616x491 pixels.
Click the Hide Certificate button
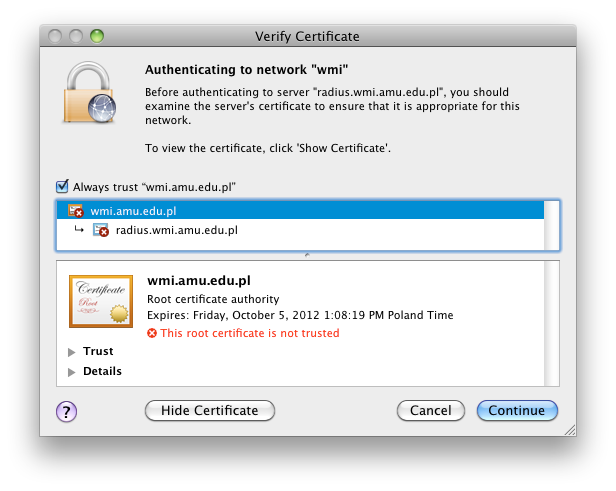click(210, 410)
